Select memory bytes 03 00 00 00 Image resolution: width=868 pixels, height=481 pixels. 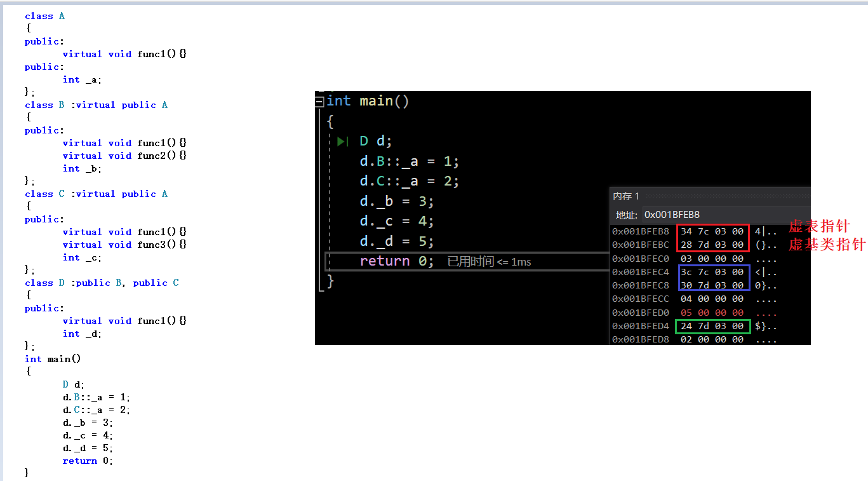pyautogui.click(x=712, y=259)
